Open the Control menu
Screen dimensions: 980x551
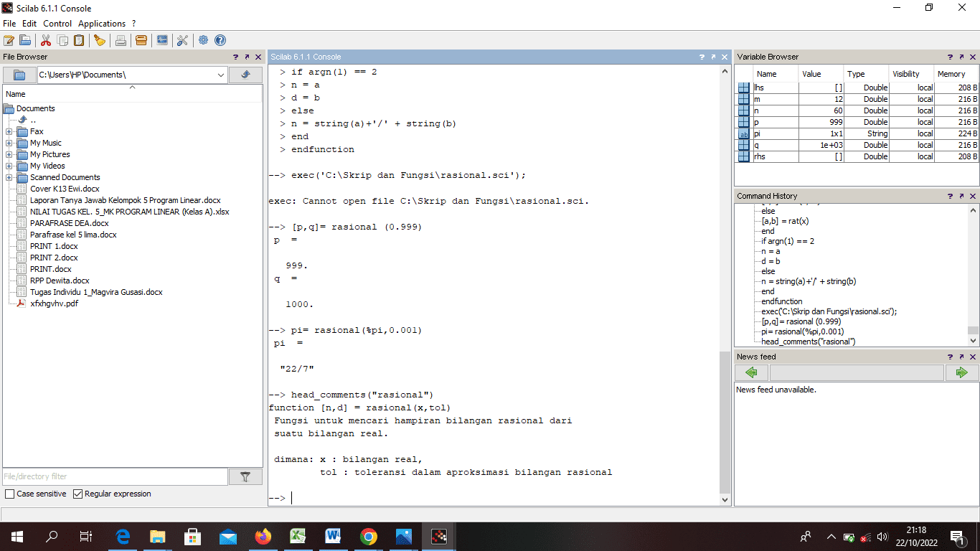point(57,24)
